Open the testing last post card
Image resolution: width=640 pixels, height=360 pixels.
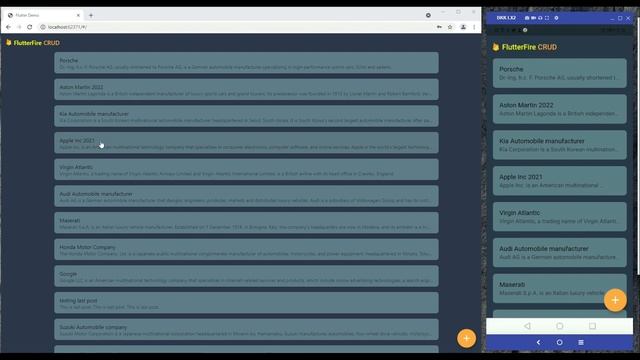246,303
